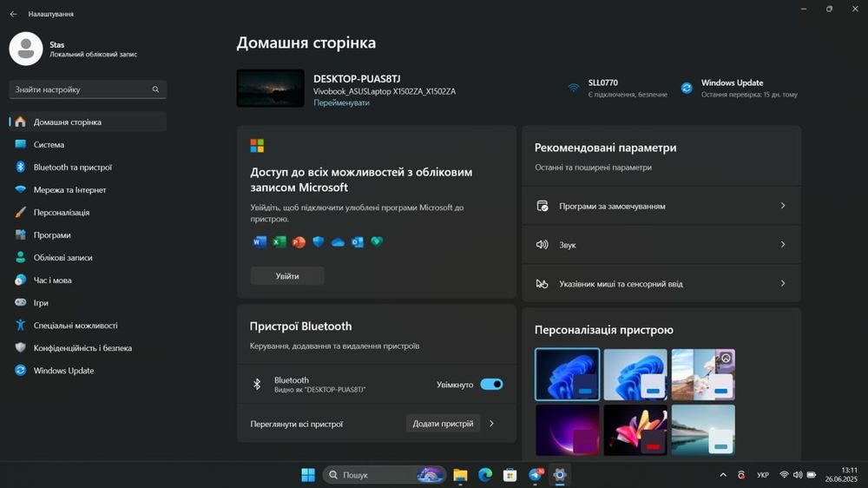Viewport: 868px width, 488px height.
Task: Click the battery icon in system tray
Action: coord(811,475)
